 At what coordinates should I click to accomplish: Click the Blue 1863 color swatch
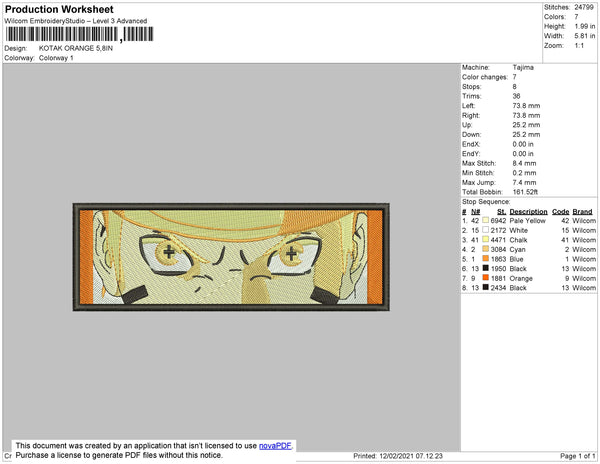tap(486, 259)
